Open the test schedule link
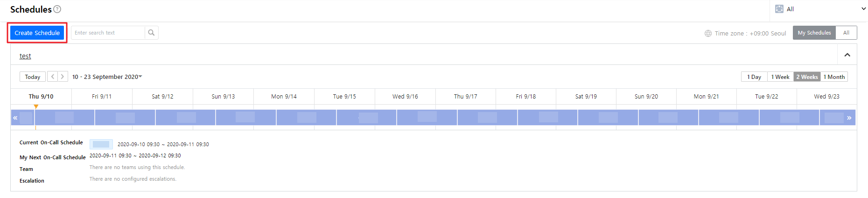868x198 pixels. (25, 56)
